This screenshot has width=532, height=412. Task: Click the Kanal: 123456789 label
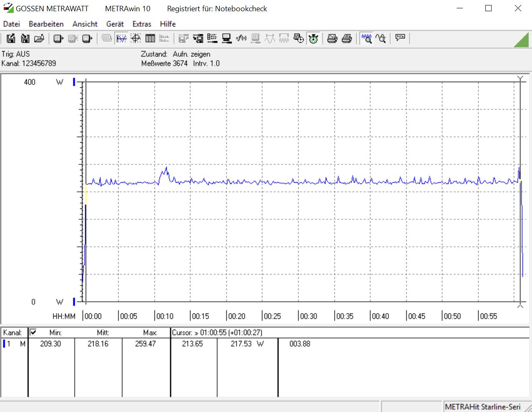29,63
